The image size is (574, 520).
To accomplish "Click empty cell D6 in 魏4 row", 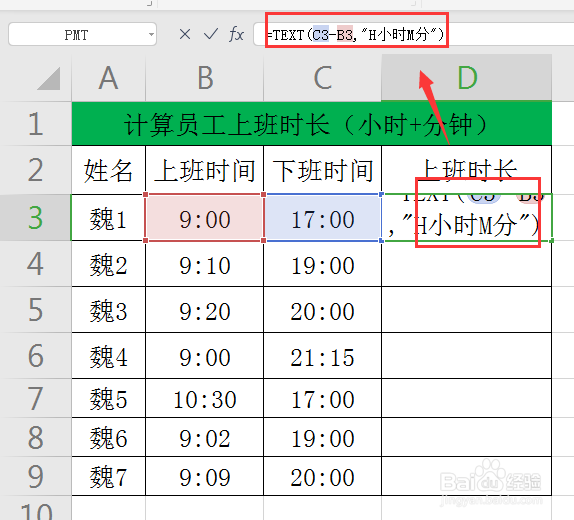I will [466, 356].
